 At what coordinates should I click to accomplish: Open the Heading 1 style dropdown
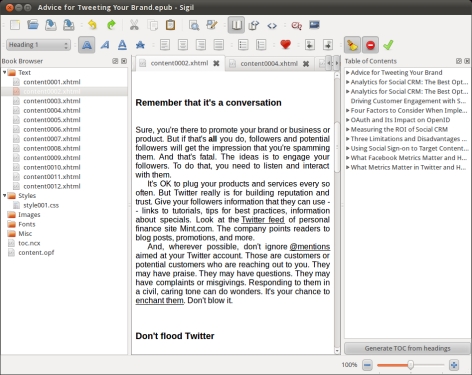(38, 45)
